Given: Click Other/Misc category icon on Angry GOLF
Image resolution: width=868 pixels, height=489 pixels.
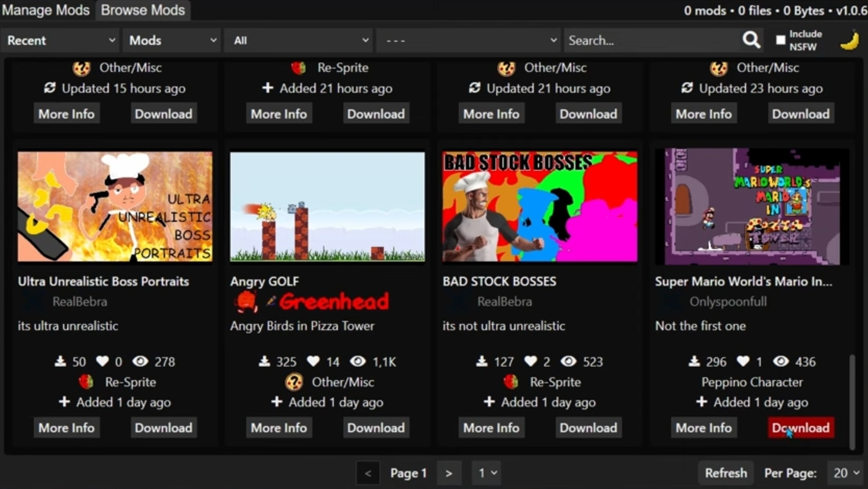Looking at the screenshot, I should [x=294, y=382].
